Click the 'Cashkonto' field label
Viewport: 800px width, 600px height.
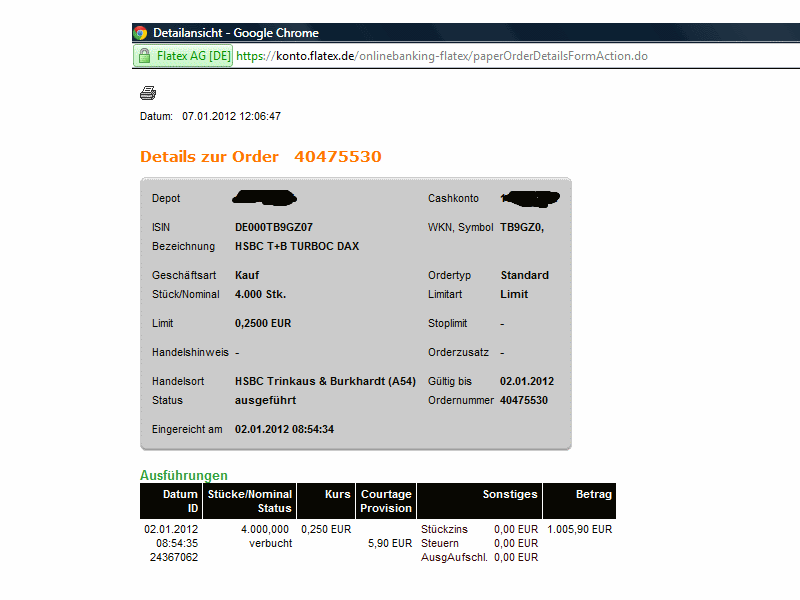pyautogui.click(x=453, y=198)
